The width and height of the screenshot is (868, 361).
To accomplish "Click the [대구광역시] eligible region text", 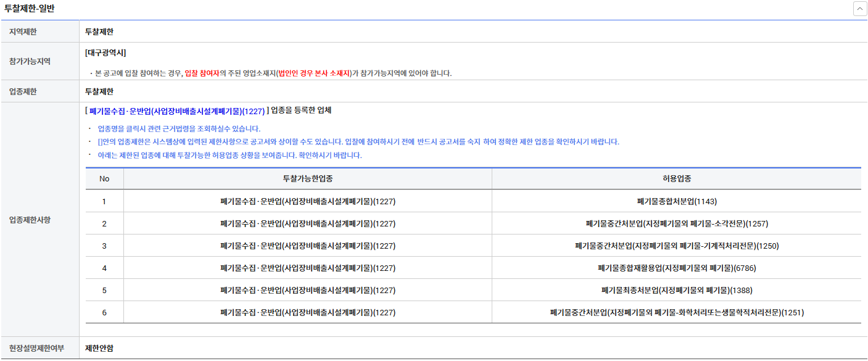I will click(x=105, y=53).
